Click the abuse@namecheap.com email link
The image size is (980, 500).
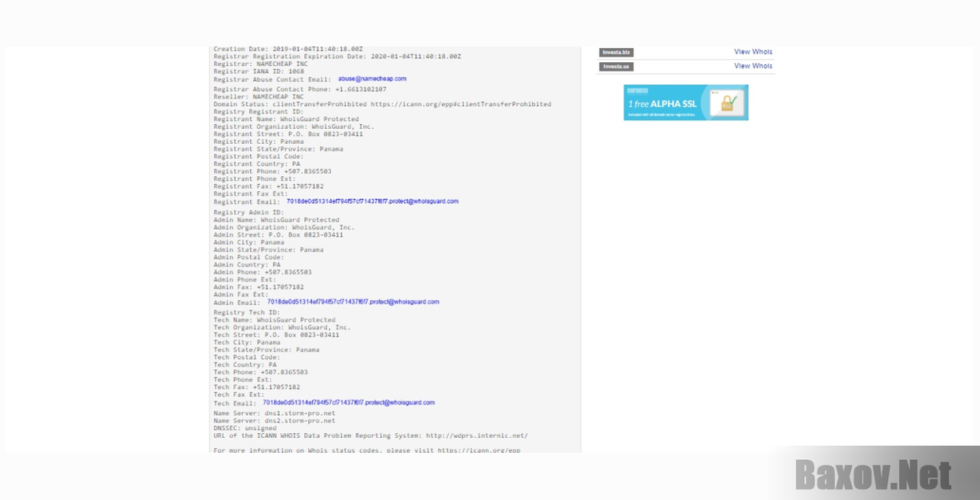373,79
